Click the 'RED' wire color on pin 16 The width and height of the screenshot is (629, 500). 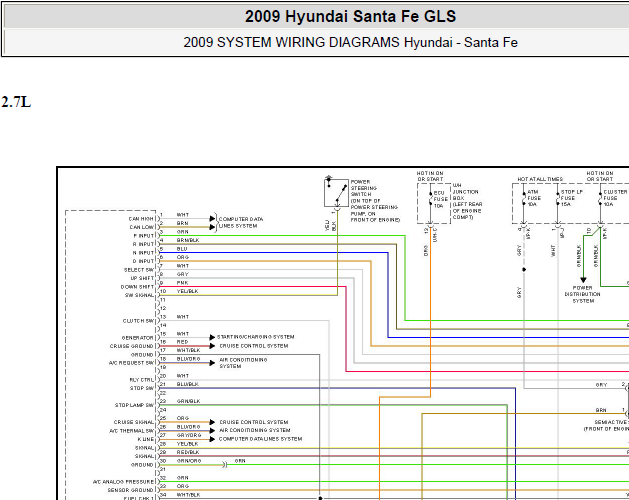[x=183, y=342]
